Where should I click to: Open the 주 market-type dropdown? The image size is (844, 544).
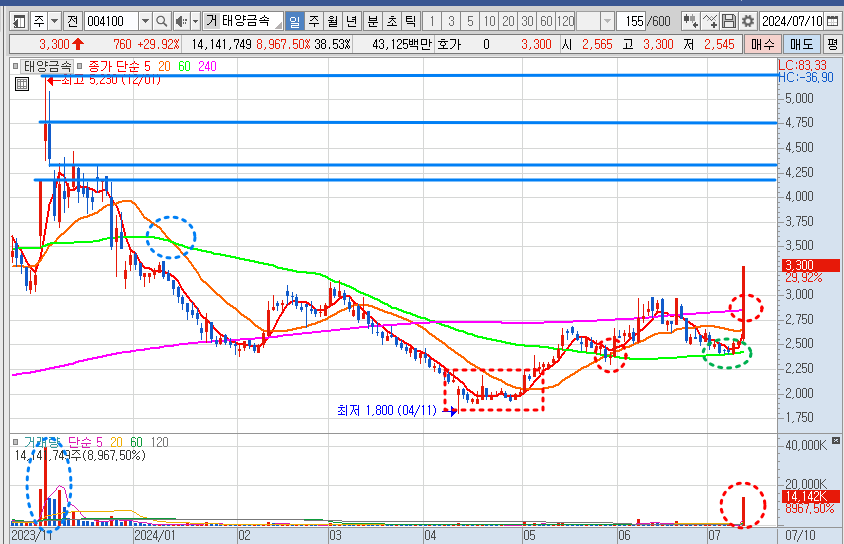click(x=54, y=22)
